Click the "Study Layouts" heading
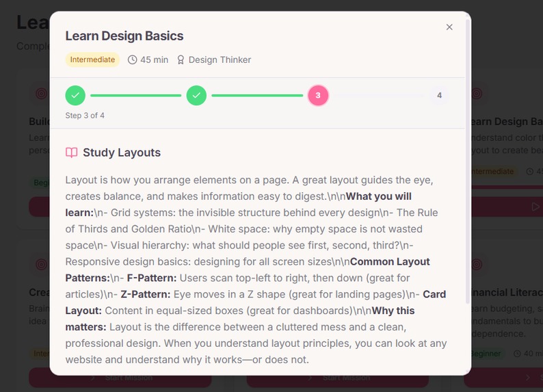 (122, 153)
